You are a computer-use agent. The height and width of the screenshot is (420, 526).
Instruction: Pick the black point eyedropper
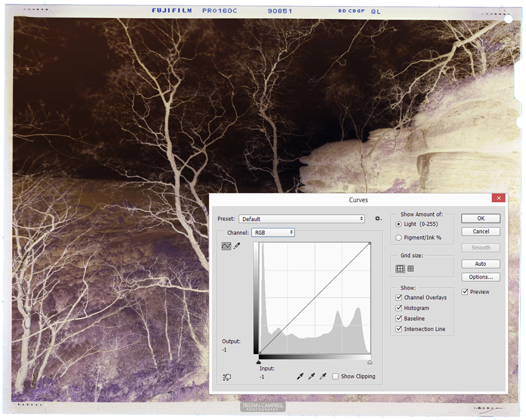point(300,376)
